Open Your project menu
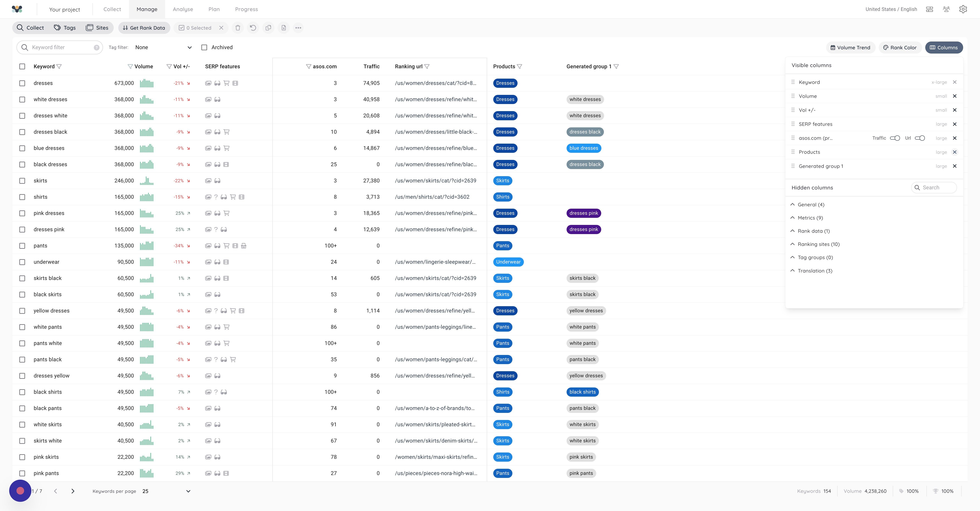This screenshot has height=511, width=980. point(65,10)
